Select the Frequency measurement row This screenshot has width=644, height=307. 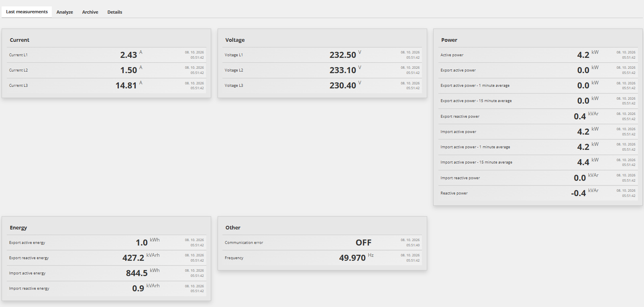[322, 258]
